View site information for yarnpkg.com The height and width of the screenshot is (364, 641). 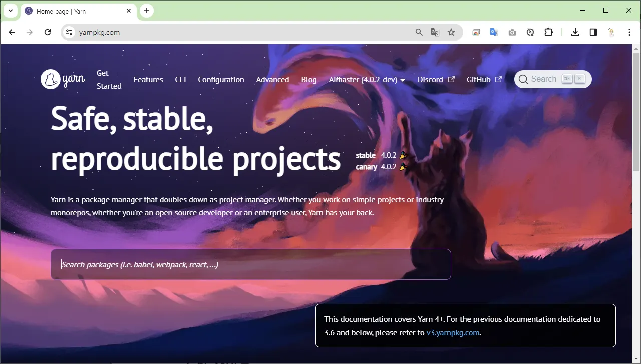pos(70,32)
